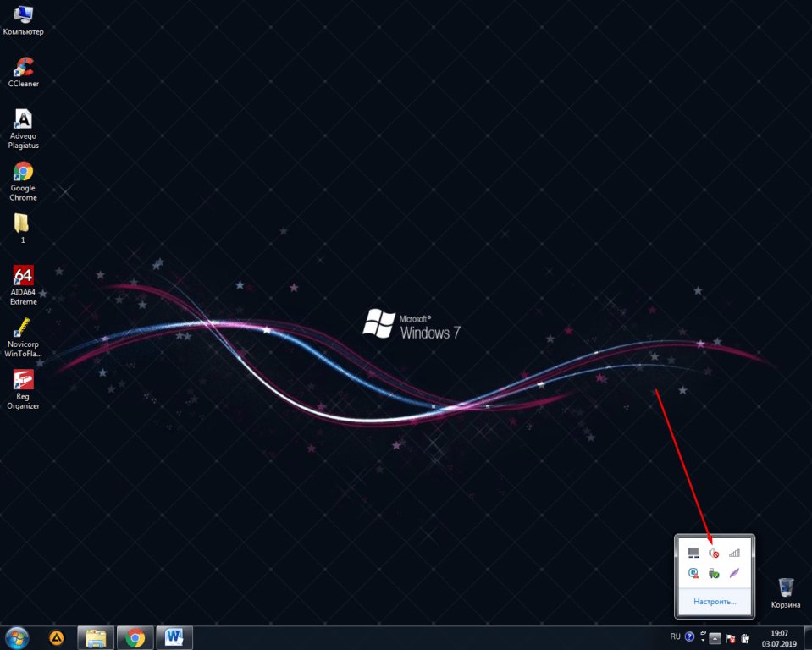The height and width of the screenshot is (650, 812).
Task: Click the RU language indicator
Action: coord(676,636)
